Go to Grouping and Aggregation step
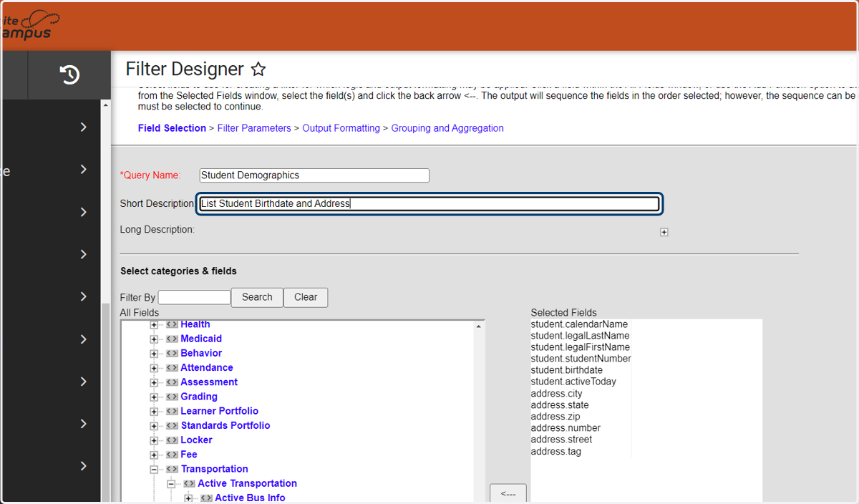The width and height of the screenshot is (859, 504). pyautogui.click(x=447, y=128)
